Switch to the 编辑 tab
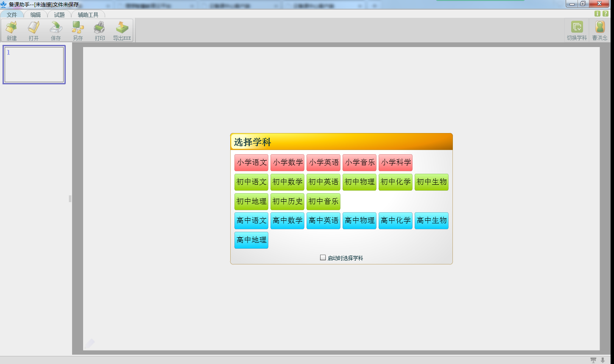 (36, 15)
